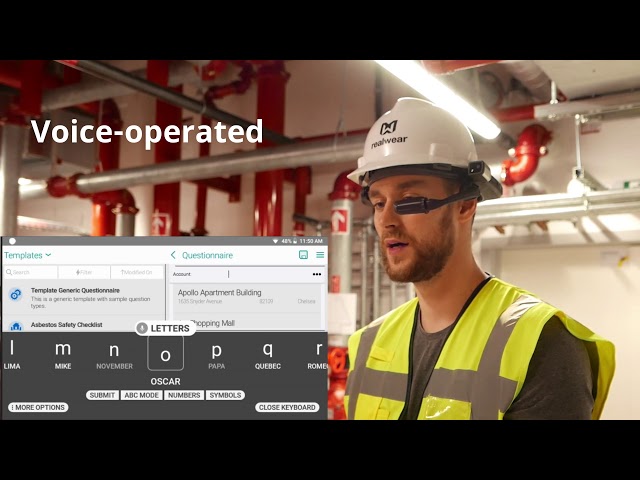
Task: Click the Template Generic Questionnaire link icon
Action: tap(16, 294)
